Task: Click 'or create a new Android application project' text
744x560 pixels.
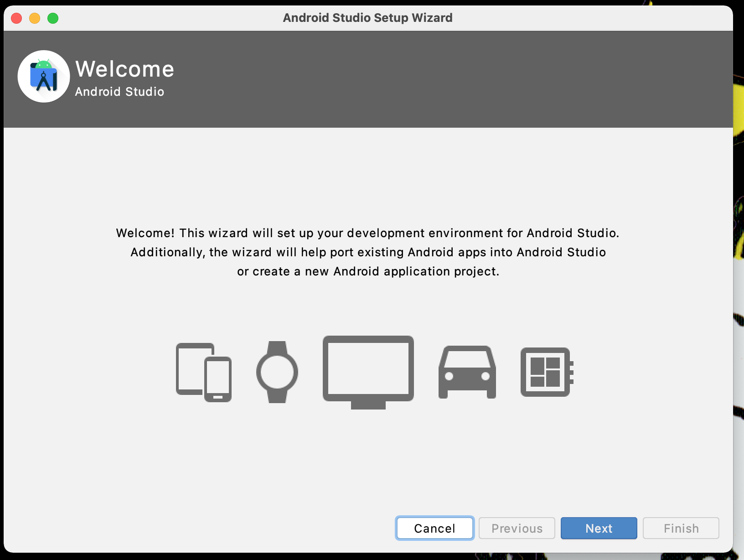Action: coord(367,271)
